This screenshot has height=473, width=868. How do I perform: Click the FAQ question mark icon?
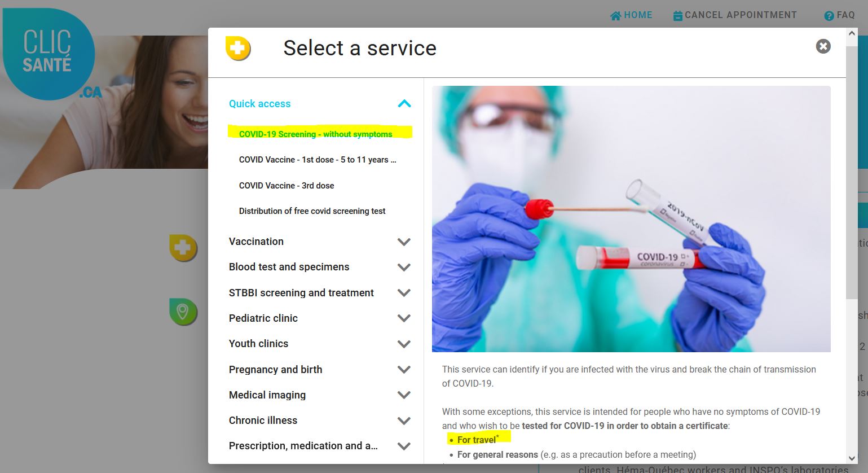[x=829, y=16]
